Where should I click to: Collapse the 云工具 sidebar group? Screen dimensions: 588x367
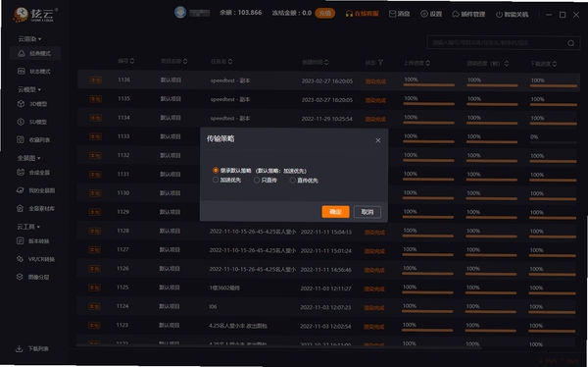[28, 227]
